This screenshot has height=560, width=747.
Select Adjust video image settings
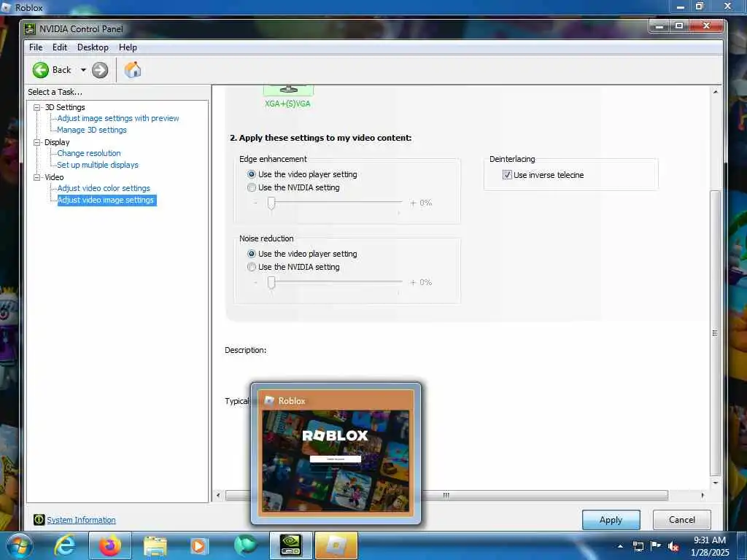pyautogui.click(x=107, y=200)
